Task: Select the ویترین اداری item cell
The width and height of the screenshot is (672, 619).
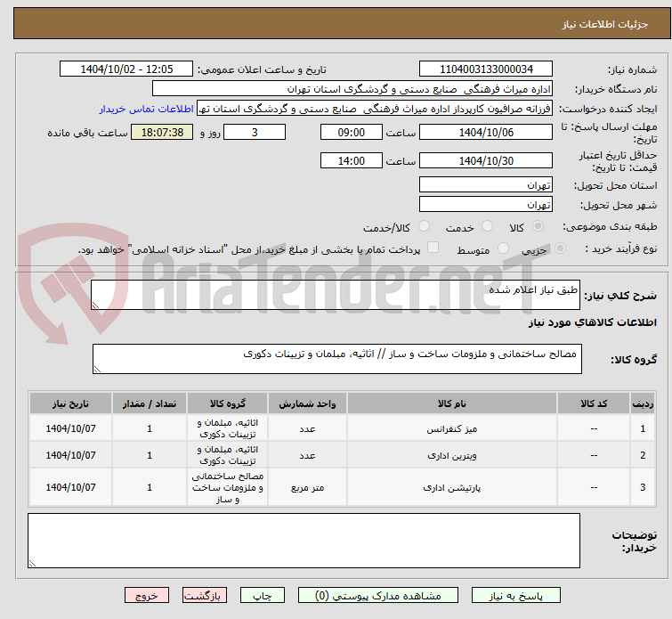Action: [x=452, y=455]
